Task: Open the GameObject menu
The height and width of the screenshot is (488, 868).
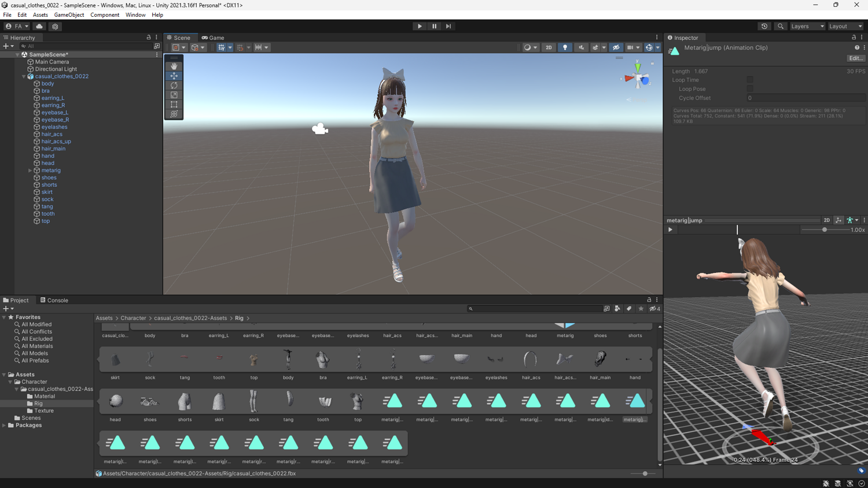Action: tap(69, 15)
